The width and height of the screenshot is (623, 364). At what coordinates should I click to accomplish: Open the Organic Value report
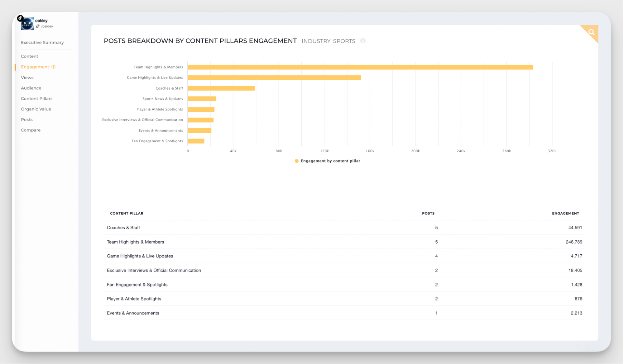pos(36,109)
